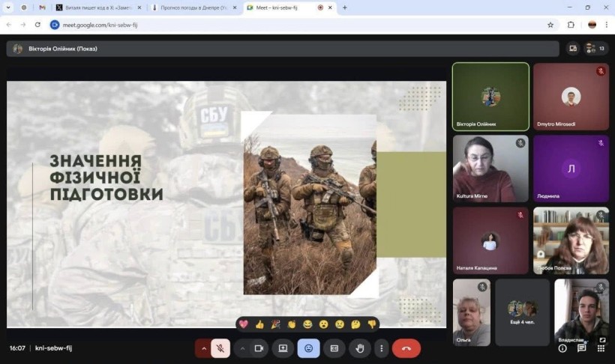
Task: Select Kultura Mirne video tile
Action: [x=490, y=169]
